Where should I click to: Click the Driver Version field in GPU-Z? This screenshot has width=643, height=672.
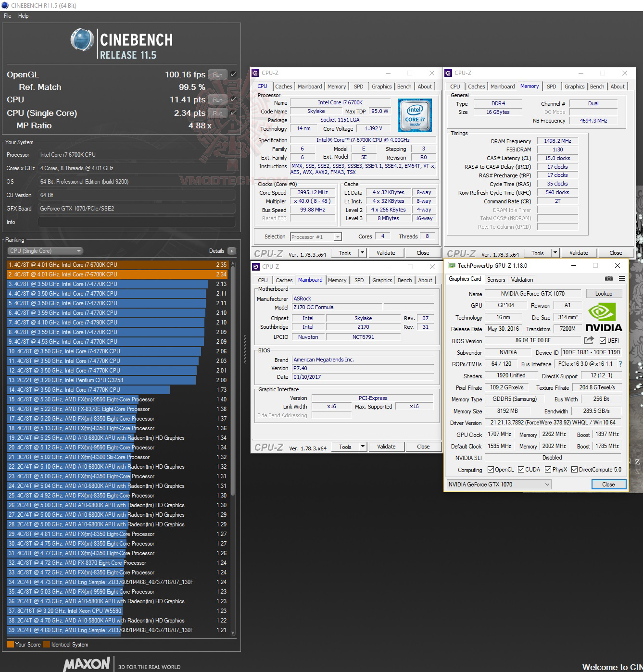pos(553,423)
